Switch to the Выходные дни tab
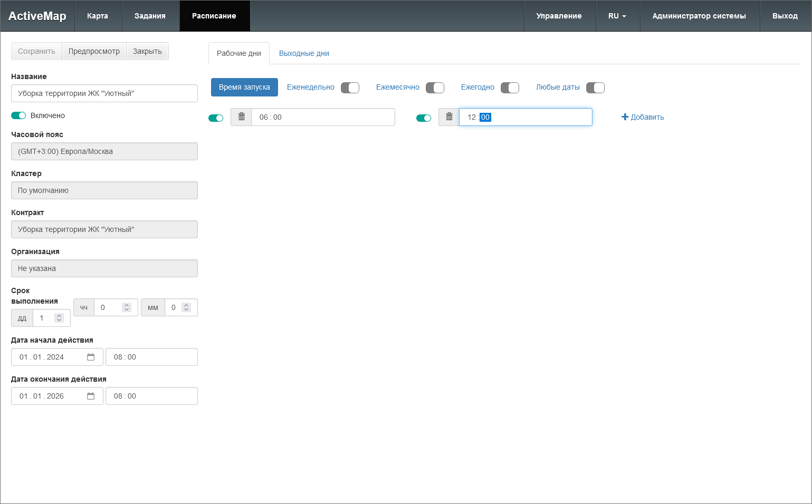Viewport: 812px width, 504px height. pyautogui.click(x=304, y=53)
